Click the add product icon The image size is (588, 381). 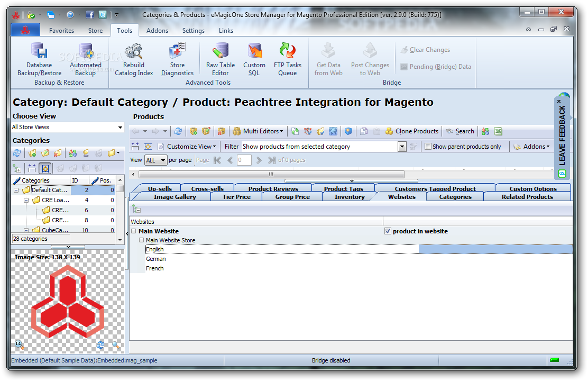pos(194,131)
